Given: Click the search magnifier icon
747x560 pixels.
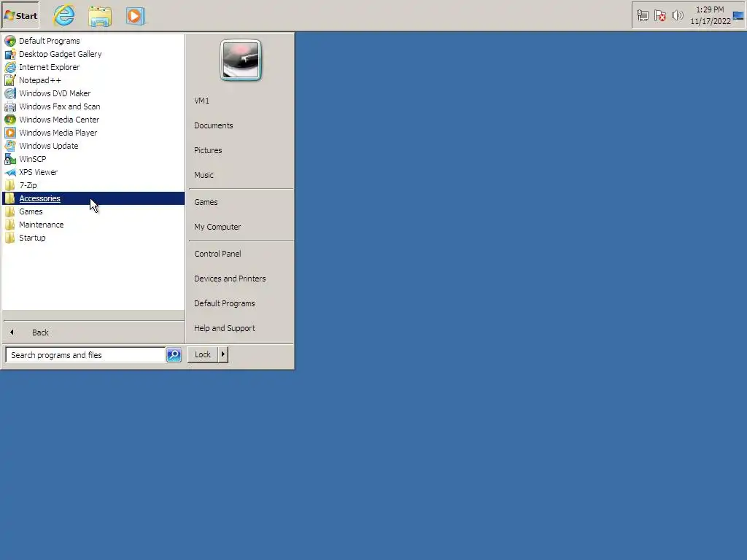Looking at the screenshot, I should (174, 355).
